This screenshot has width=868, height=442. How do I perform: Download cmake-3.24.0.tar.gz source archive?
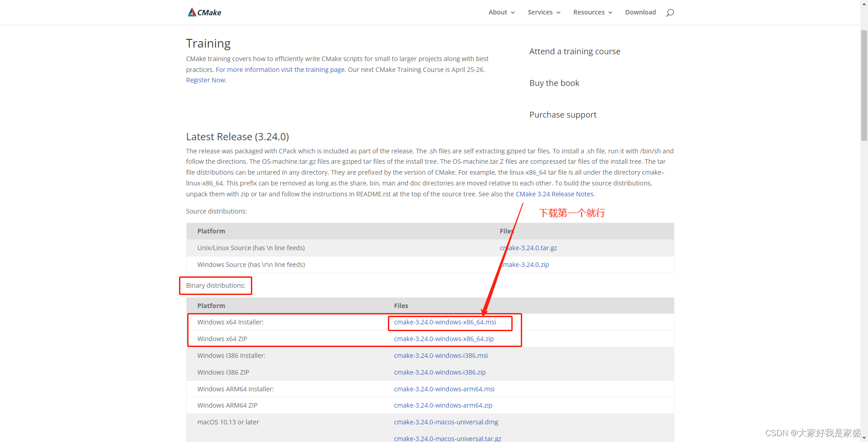[x=528, y=248]
